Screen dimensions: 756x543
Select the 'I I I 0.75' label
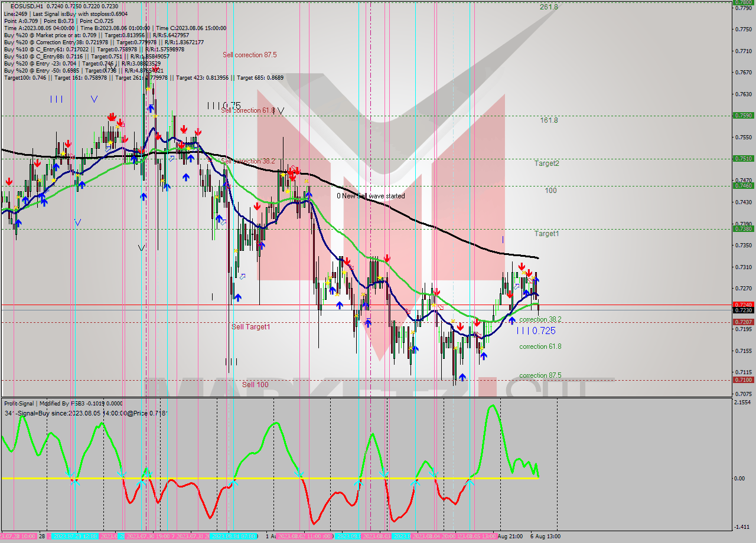tap(224, 106)
